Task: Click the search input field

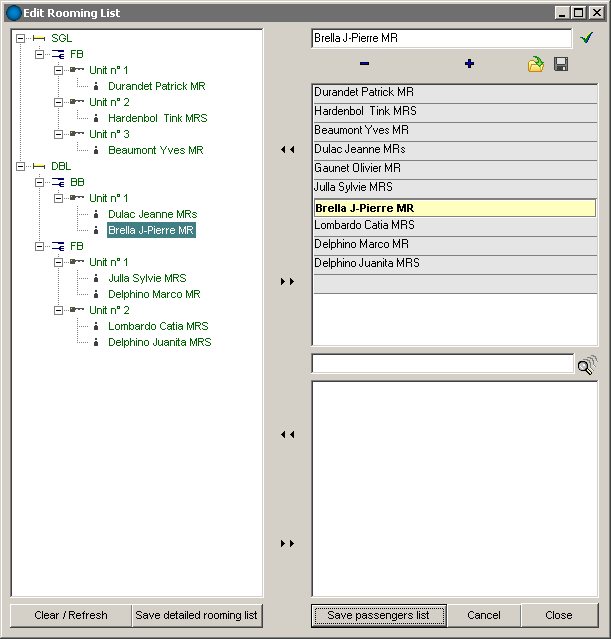Action: click(x=441, y=364)
